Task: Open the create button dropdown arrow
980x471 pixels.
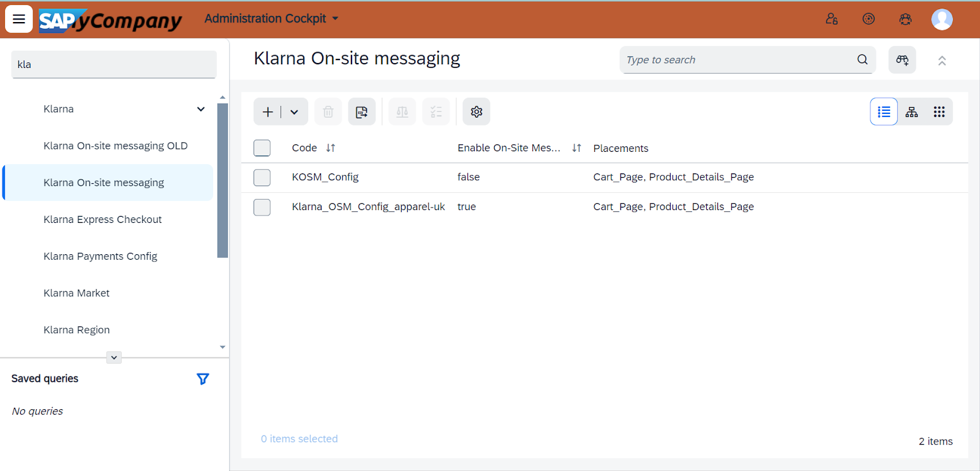Action: tap(294, 111)
